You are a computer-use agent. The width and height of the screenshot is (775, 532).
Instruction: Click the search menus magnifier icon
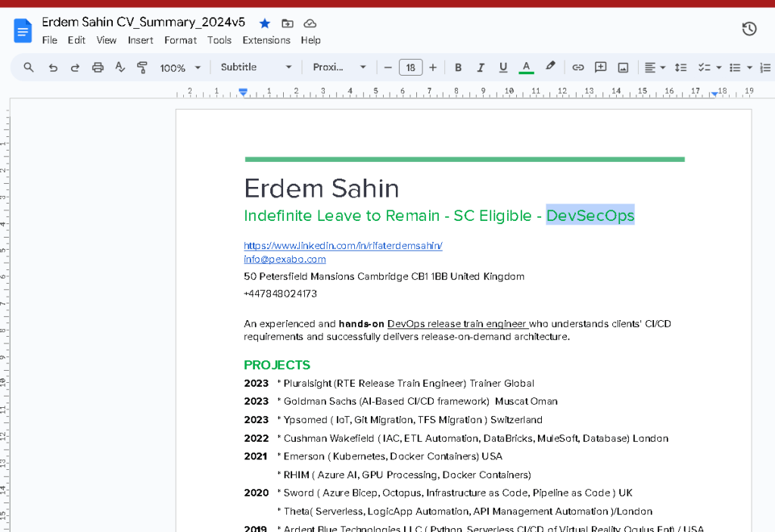coord(29,67)
